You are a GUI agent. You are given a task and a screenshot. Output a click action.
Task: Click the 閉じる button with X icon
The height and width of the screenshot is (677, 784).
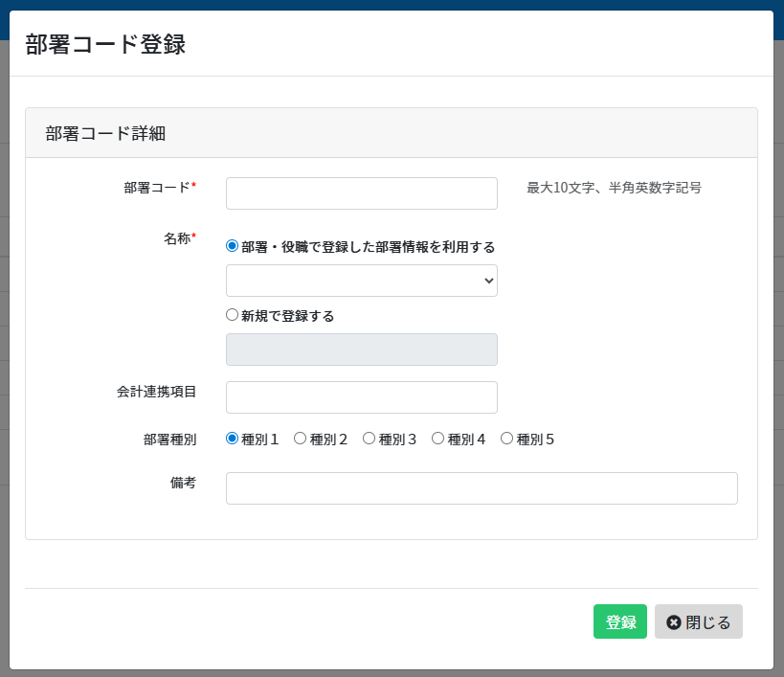click(698, 622)
